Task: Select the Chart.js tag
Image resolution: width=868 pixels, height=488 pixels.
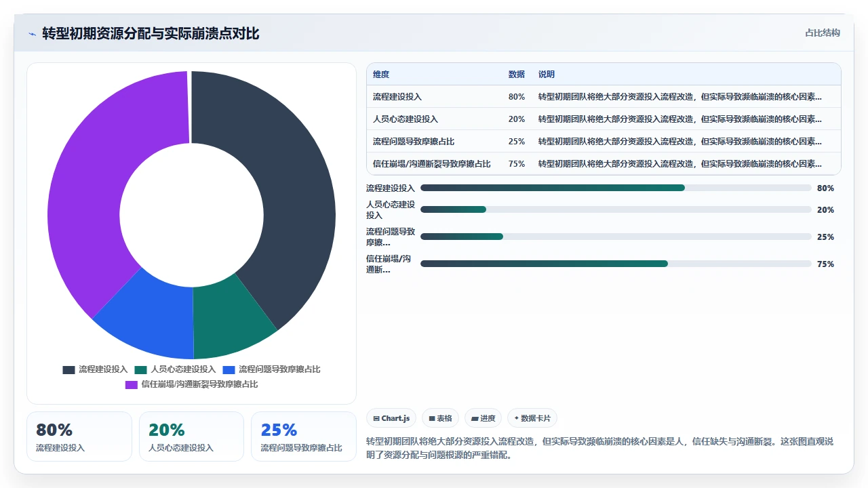Action: [x=391, y=418]
